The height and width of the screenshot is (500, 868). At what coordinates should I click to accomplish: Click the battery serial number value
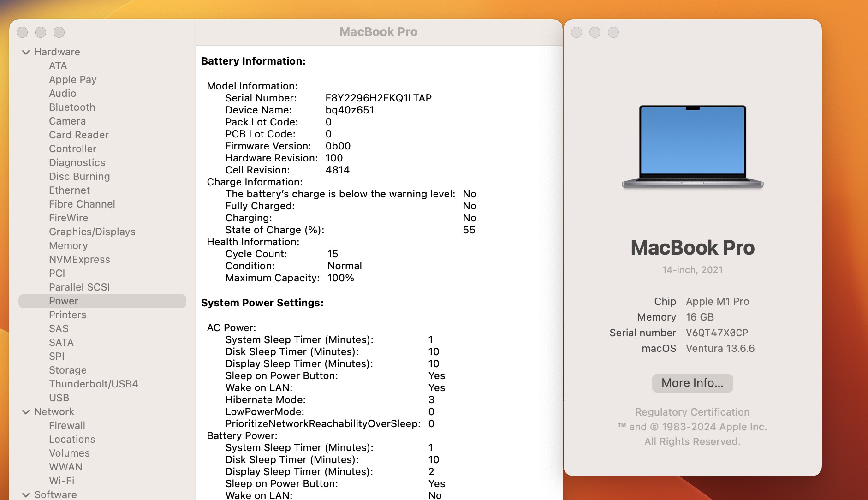click(378, 98)
